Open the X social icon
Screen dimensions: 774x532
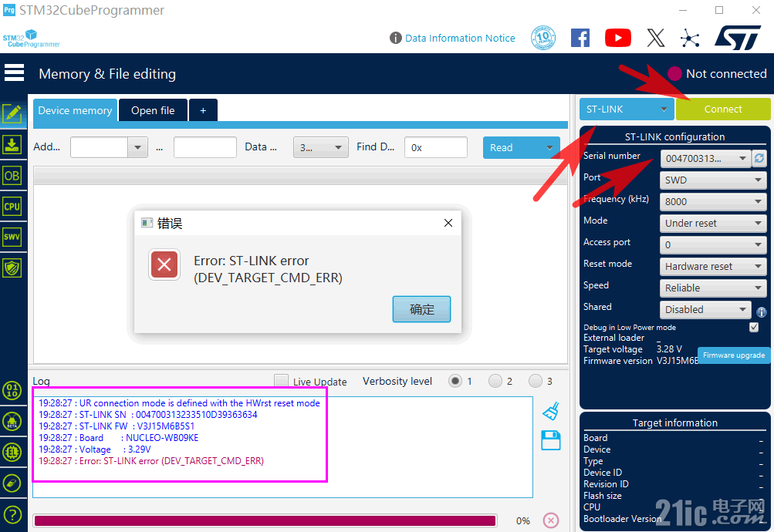[x=655, y=38]
